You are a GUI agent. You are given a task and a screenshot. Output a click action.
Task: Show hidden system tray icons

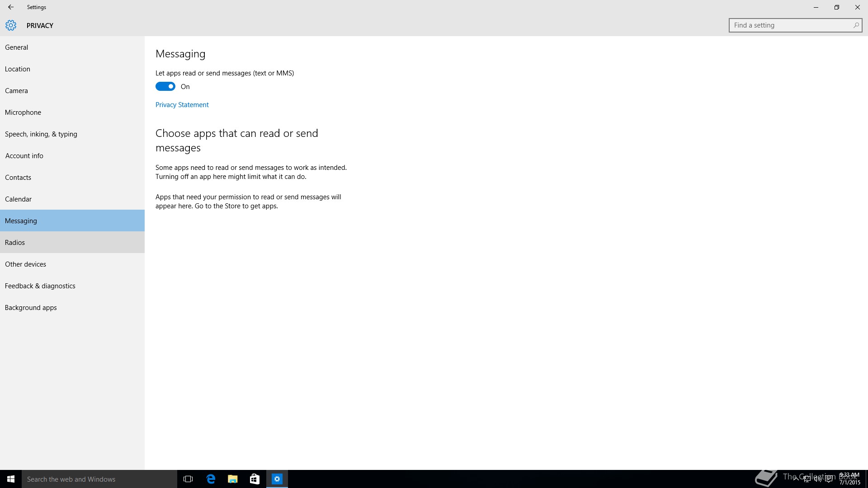(796, 479)
